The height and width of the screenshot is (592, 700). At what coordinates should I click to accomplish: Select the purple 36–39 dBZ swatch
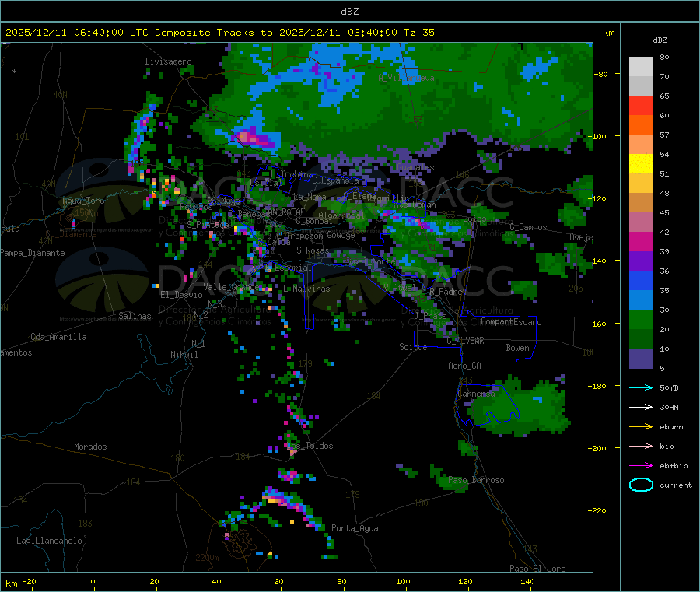[x=641, y=261]
